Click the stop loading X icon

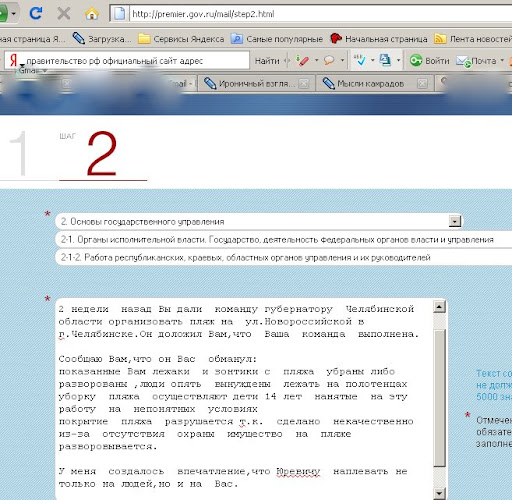tap(63, 14)
